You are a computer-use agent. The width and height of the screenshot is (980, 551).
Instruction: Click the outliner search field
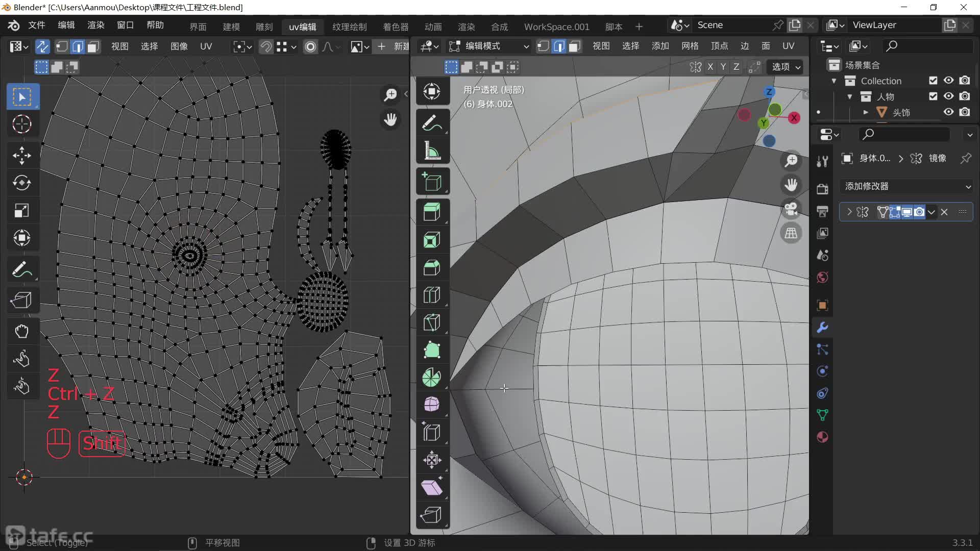tap(928, 46)
